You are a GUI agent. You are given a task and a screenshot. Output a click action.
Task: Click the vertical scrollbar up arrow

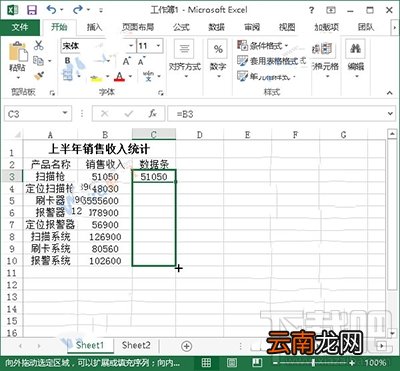tap(392, 134)
